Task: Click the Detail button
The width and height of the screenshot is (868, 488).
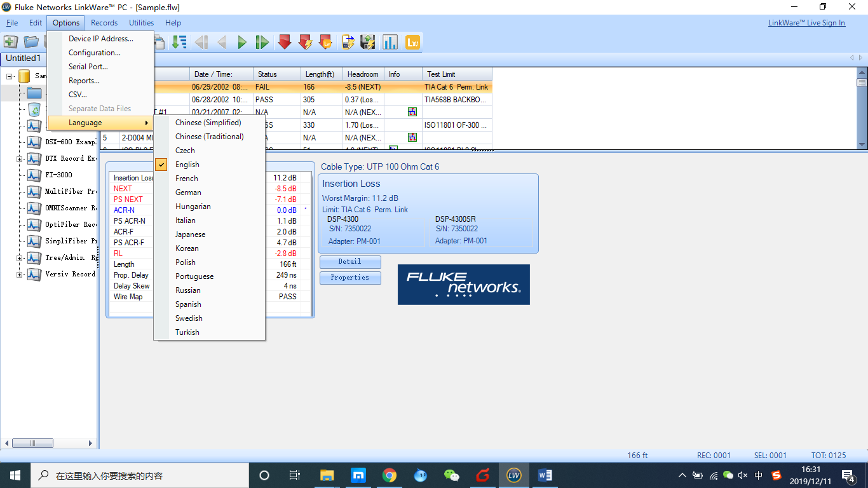Action: point(350,262)
